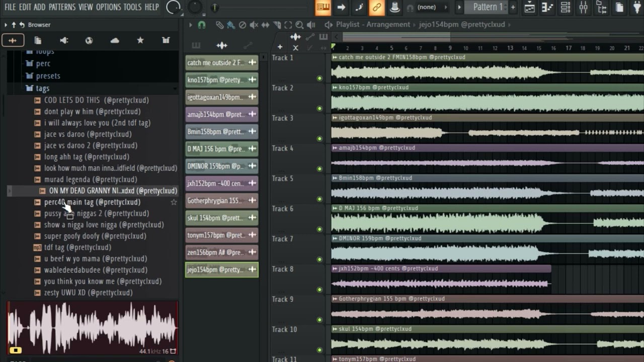Select amajb154bpm in the clip picker
This screenshot has width=644, height=362.
221,115
